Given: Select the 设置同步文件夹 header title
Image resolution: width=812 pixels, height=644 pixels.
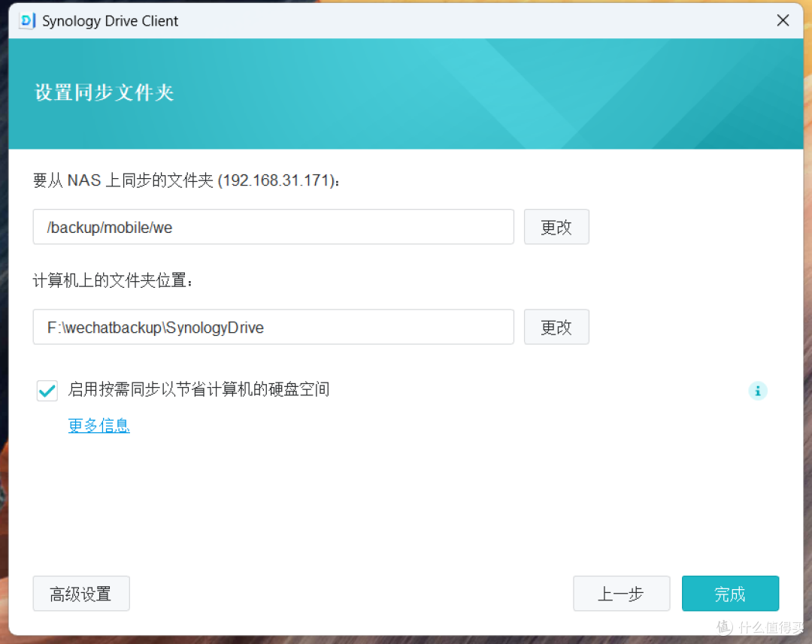Looking at the screenshot, I should (104, 92).
